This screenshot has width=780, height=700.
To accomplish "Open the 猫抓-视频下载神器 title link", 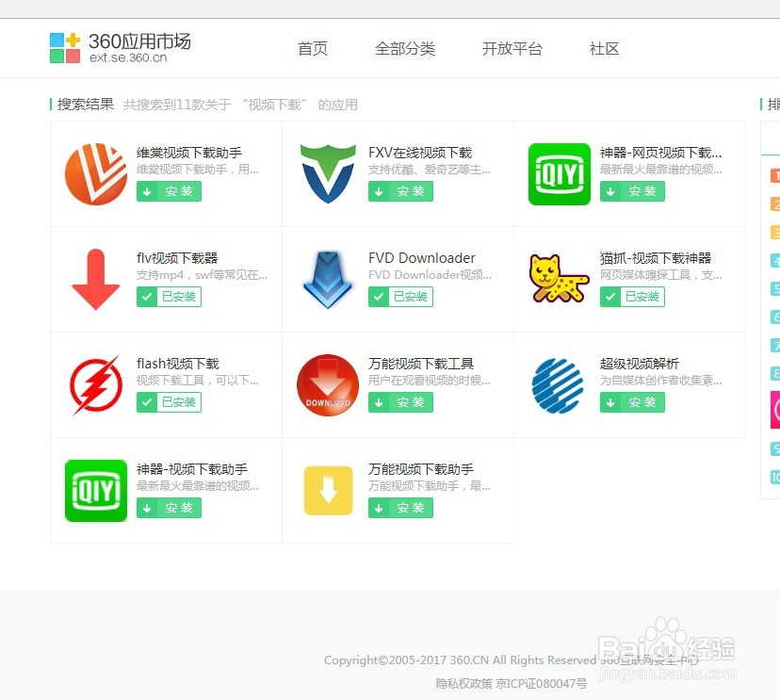I will point(656,258).
